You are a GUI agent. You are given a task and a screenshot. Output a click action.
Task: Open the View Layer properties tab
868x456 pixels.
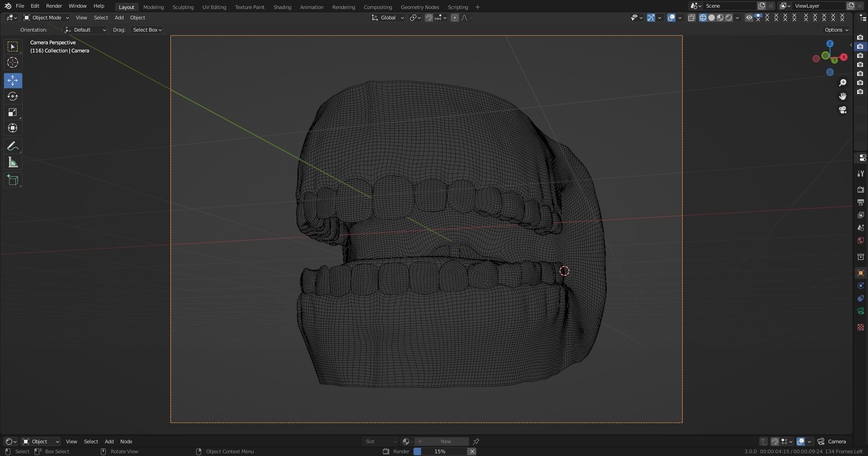pos(861,215)
